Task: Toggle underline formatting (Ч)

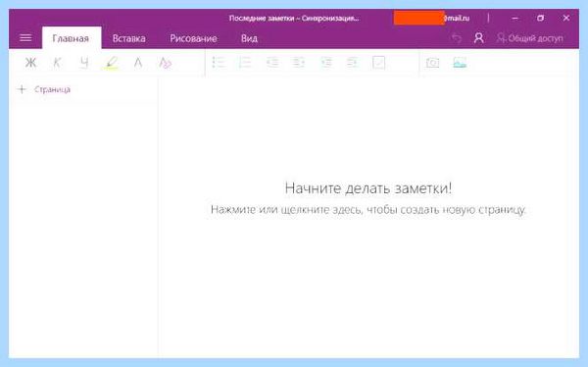Action: click(x=84, y=63)
